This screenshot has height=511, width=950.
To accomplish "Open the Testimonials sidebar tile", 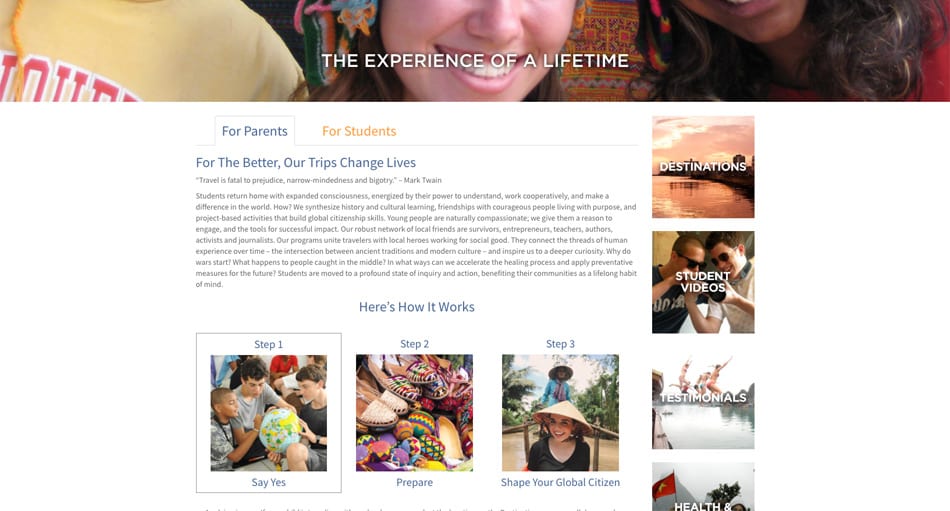I will [x=703, y=398].
